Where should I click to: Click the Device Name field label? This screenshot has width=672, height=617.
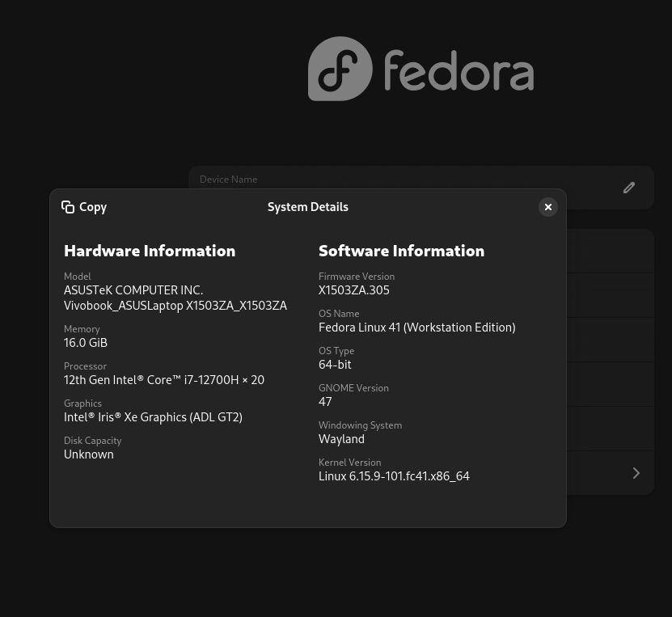(228, 180)
